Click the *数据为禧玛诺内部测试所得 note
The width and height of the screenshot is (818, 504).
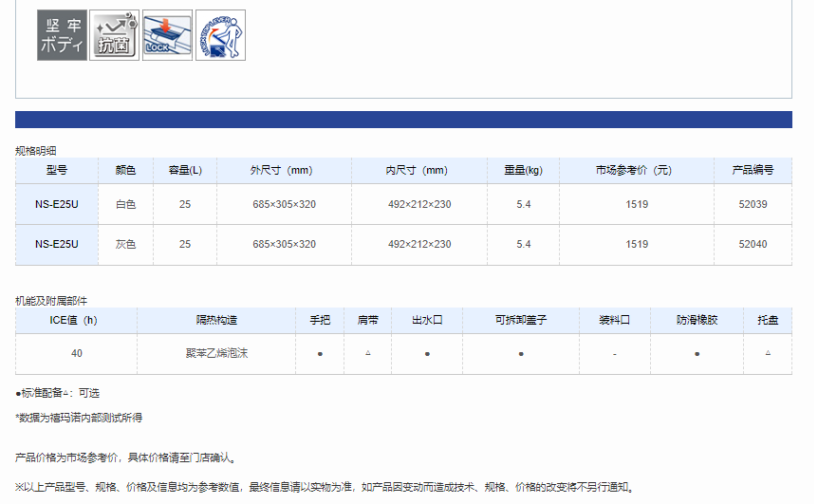coord(79,418)
